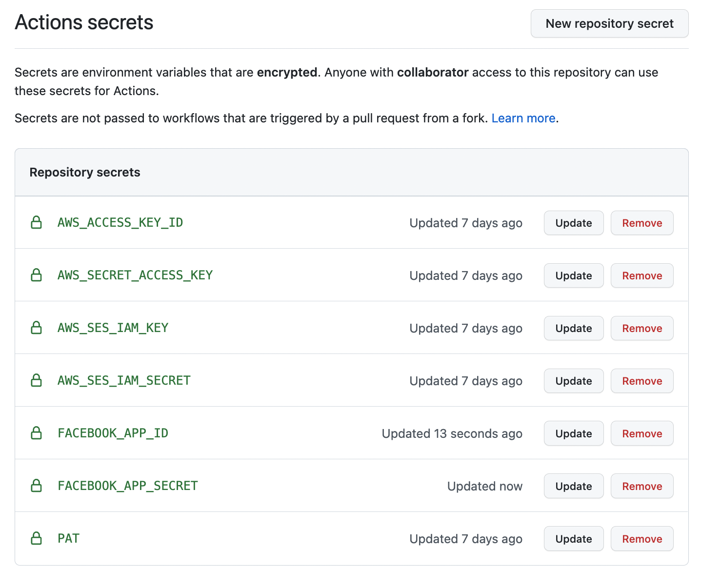The height and width of the screenshot is (588, 721).
Task: Click the lock icon for FACEBOOK_APP_SECRET
Action: pyautogui.click(x=37, y=486)
